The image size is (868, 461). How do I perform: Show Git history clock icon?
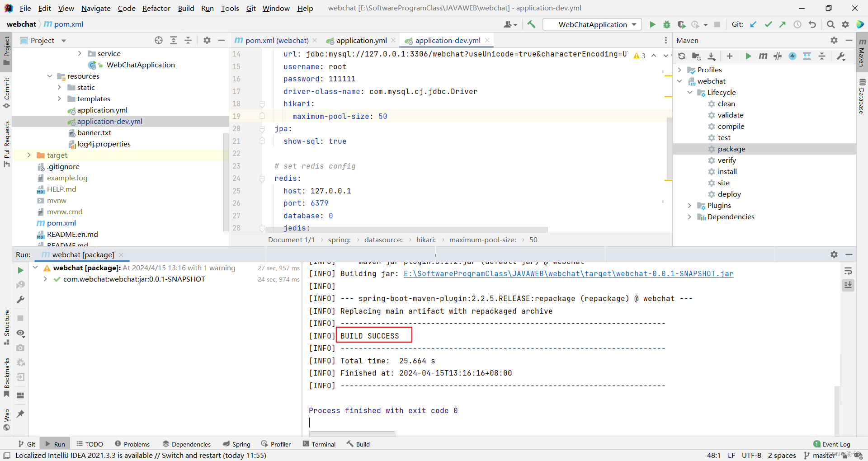pos(797,24)
